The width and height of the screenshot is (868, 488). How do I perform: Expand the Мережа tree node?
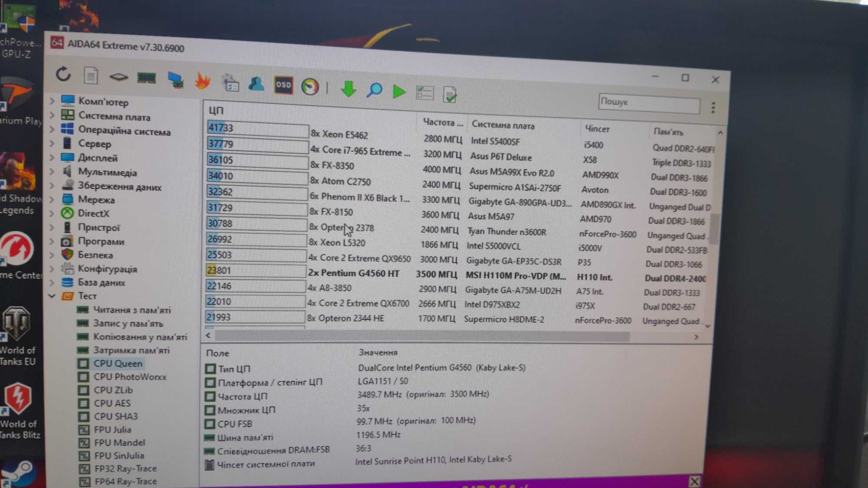pos(52,199)
